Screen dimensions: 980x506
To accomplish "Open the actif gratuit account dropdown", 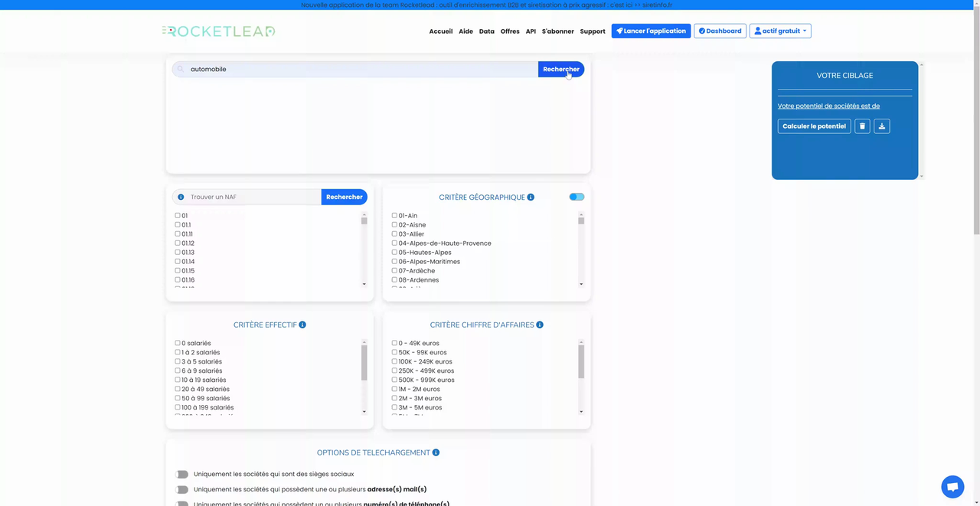I will click(780, 31).
